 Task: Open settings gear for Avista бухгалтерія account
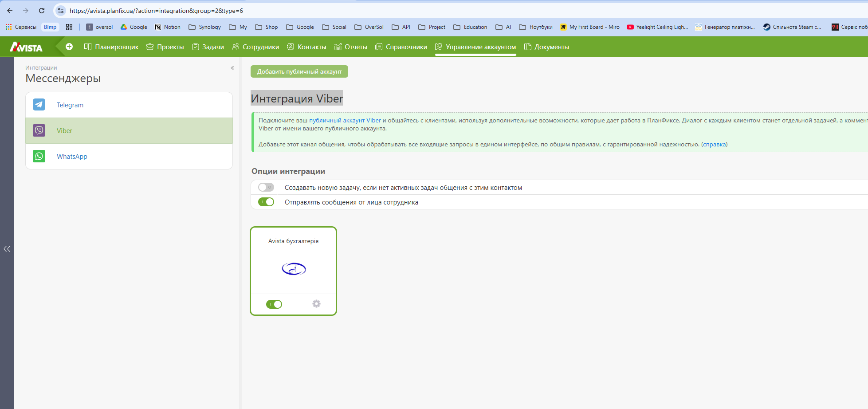tap(316, 304)
